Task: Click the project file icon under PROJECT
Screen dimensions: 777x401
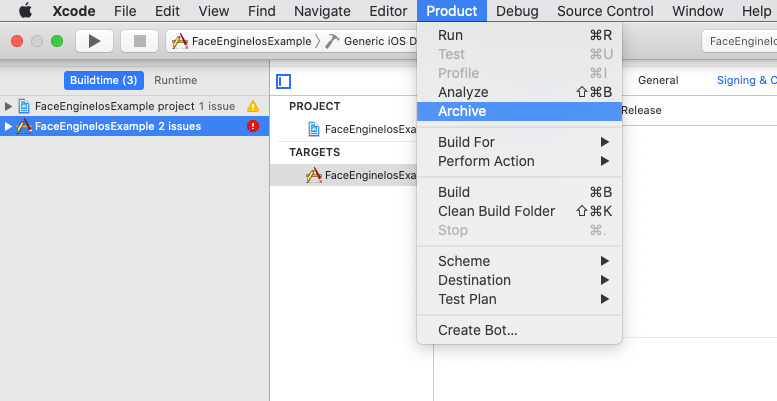Action: point(314,129)
